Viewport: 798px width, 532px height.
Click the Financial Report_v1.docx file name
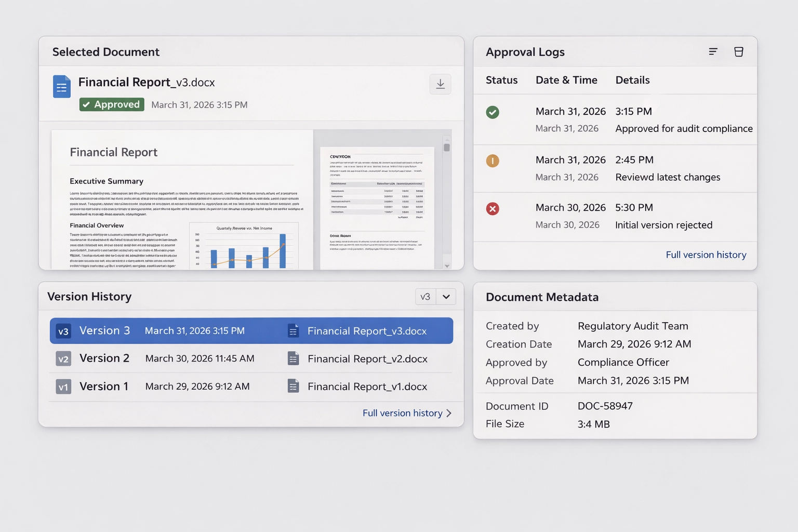pos(367,387)
